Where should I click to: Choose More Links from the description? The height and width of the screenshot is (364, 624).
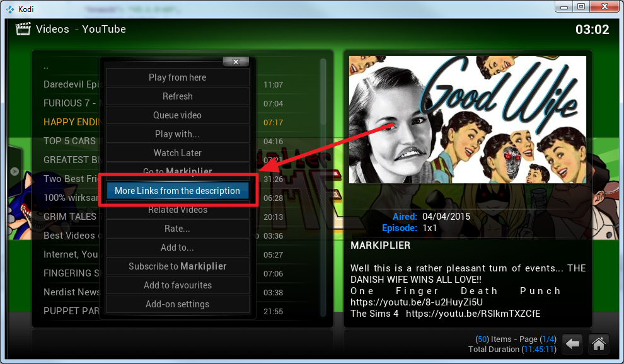coord(178,191)
